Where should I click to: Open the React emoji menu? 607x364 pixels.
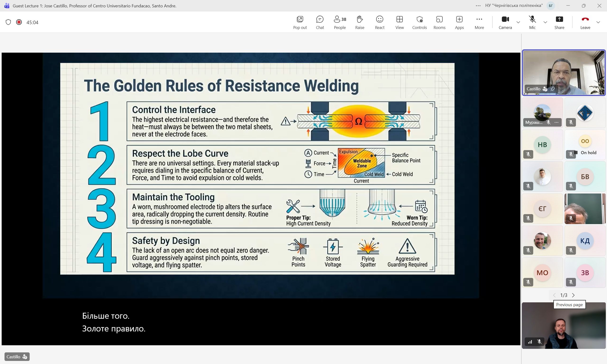380,22
